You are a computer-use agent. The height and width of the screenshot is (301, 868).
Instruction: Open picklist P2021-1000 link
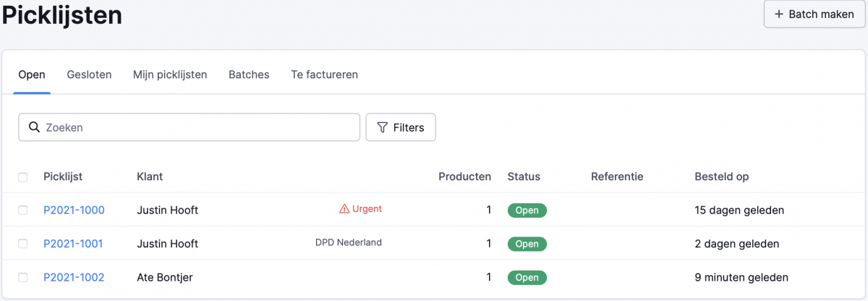click(74, 210)
